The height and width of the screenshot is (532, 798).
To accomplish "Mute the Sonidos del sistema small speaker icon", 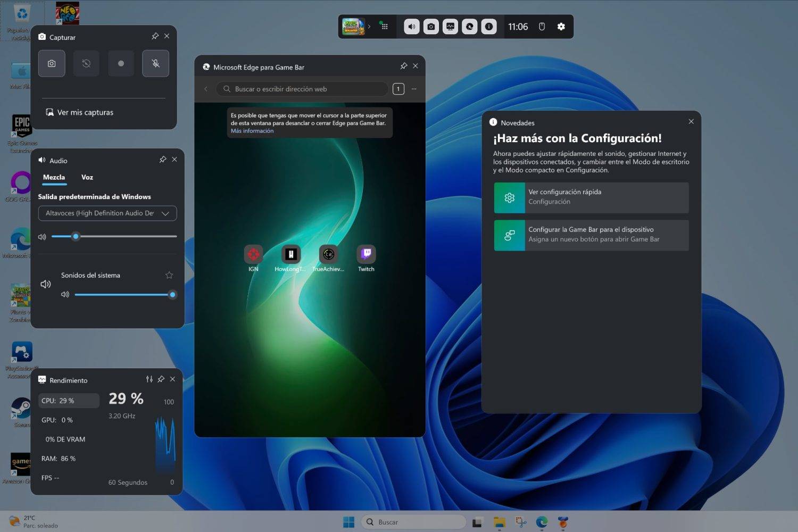I will coord(65,295).
